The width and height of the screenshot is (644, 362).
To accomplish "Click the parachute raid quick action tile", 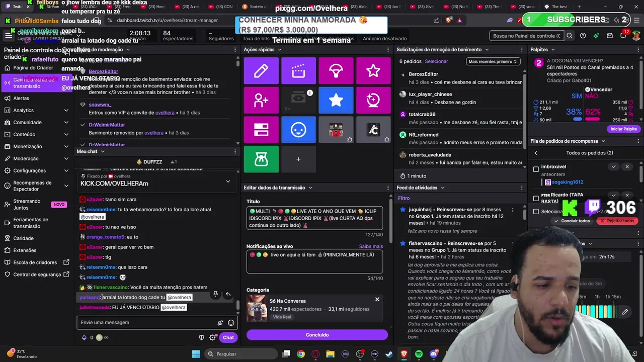I will click(x=336, y=71).
